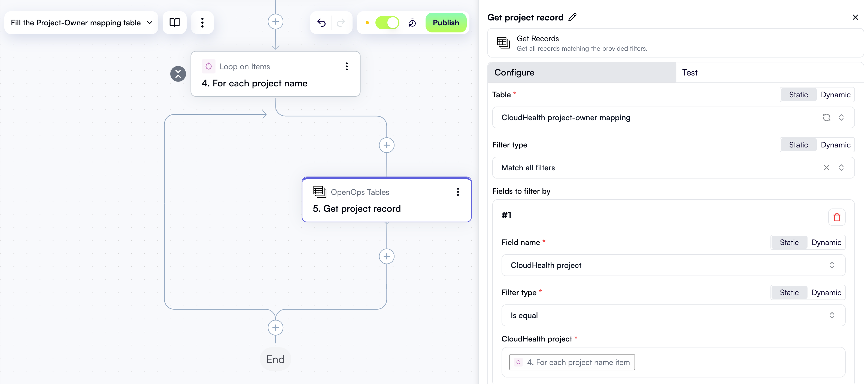Open the kebab menu on Get project record node
Image resolution: width=868 pixels, height=384 pixels.
point(458,192)
